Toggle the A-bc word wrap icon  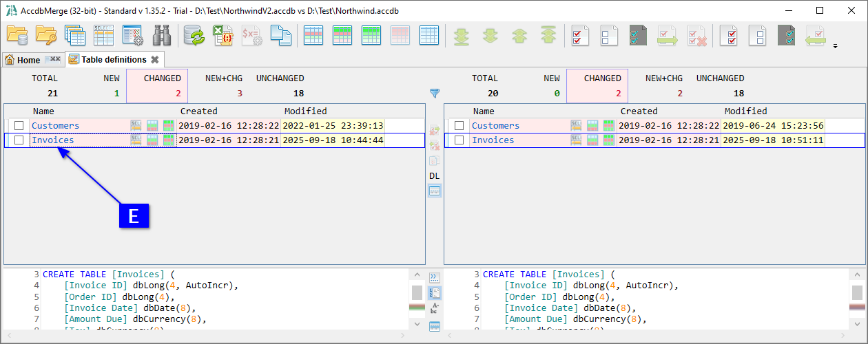[x=435, y=310]
